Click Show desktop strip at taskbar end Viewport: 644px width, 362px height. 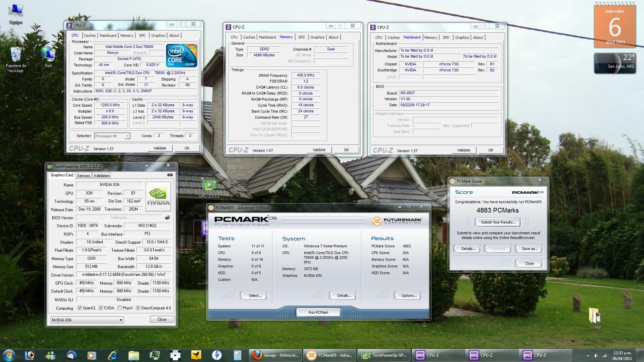(x=641, y=356)
